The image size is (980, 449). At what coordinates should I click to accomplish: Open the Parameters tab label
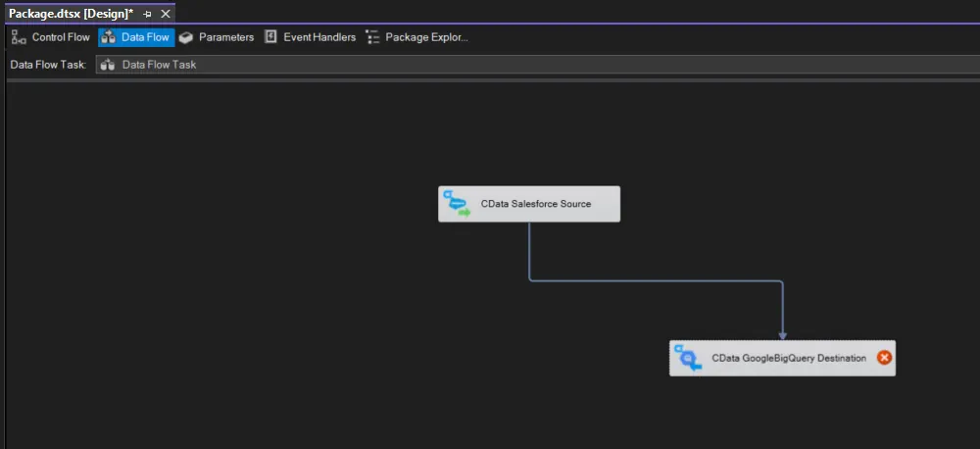click(226, 37)
